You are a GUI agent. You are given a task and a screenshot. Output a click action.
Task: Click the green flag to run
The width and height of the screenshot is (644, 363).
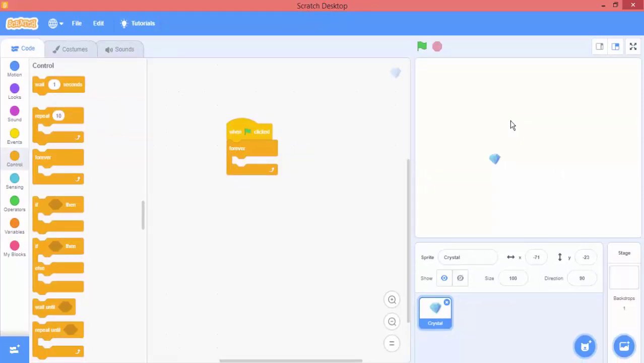coord(422,46)
